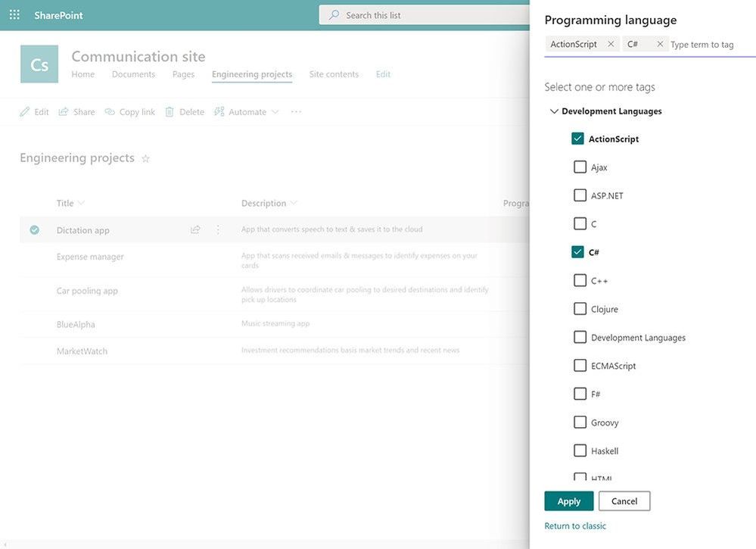Go to Site contents navigation tab
Screen dimensions: 756x549
(x=334, y=74)
